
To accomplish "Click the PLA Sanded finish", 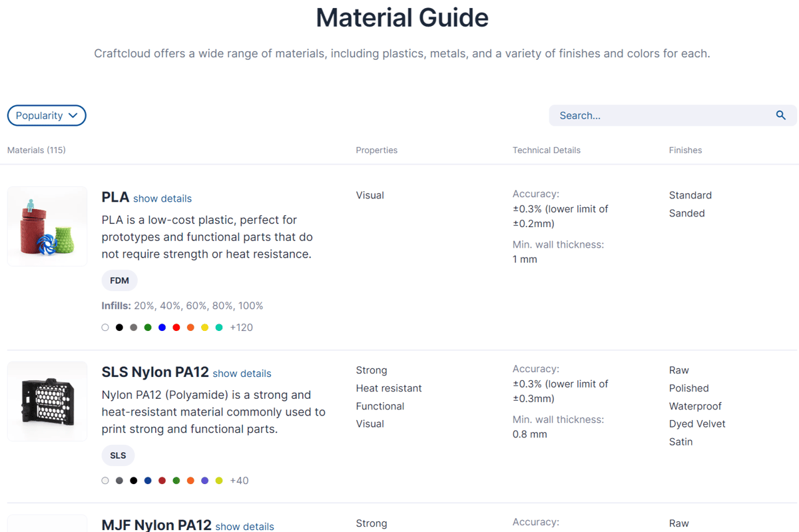I will tap(687, 213).
